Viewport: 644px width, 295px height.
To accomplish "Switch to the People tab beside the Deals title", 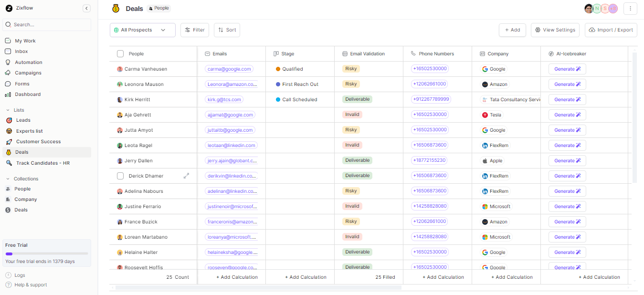I will 158,8.
